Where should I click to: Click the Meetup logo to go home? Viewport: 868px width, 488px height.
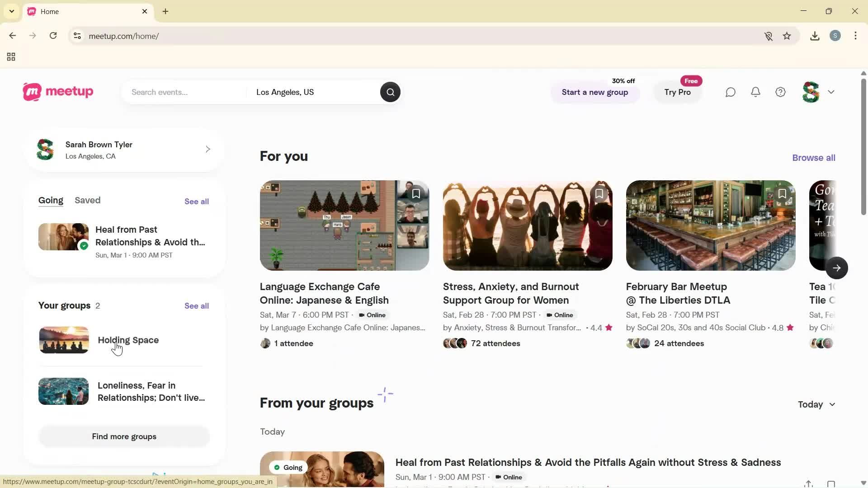coord(57,92)
